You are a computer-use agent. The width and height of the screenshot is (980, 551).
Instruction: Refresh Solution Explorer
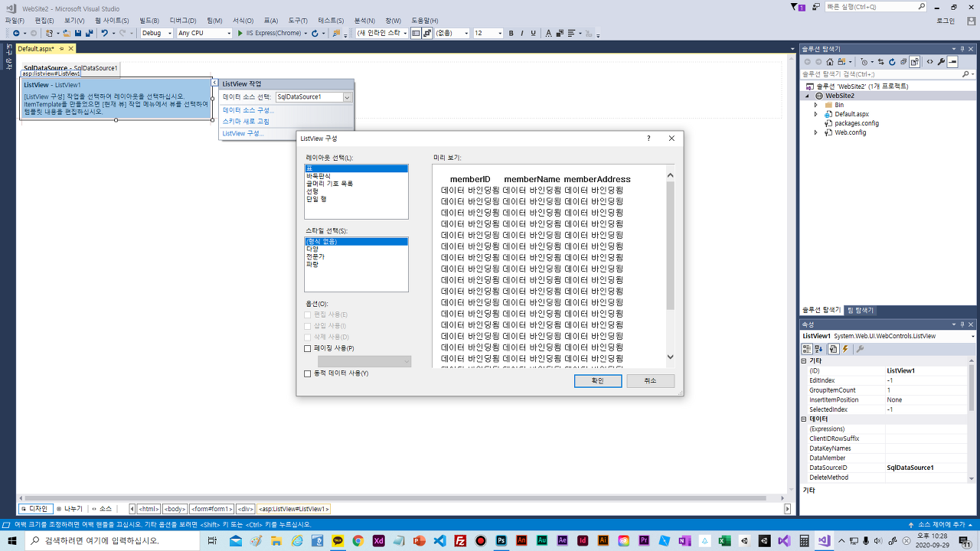click(x=892, y=62)
